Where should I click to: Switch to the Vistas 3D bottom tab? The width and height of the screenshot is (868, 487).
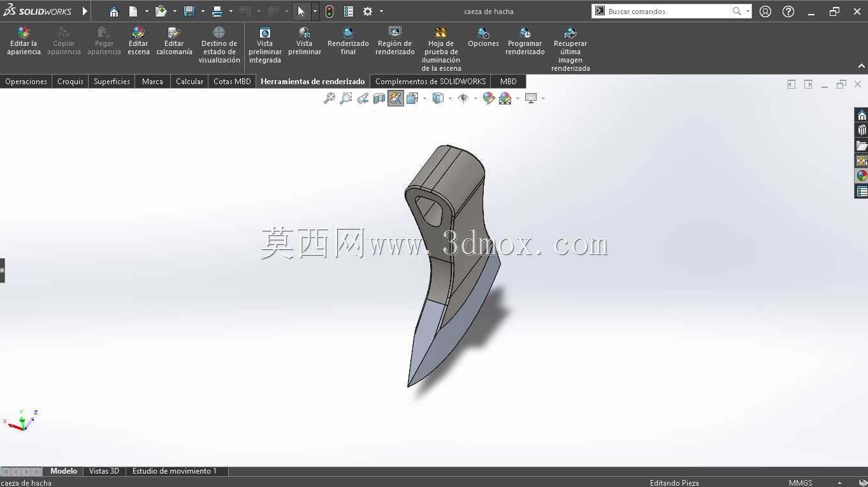point(104,471)
